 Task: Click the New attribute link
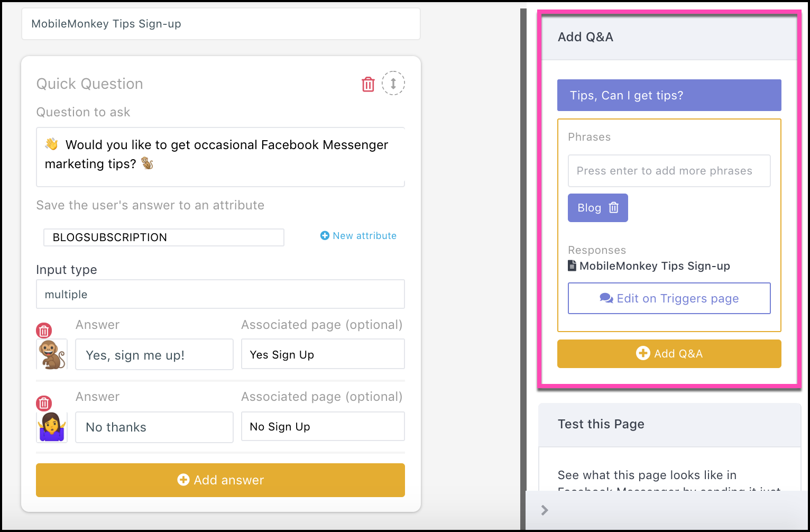coord(364,235)
